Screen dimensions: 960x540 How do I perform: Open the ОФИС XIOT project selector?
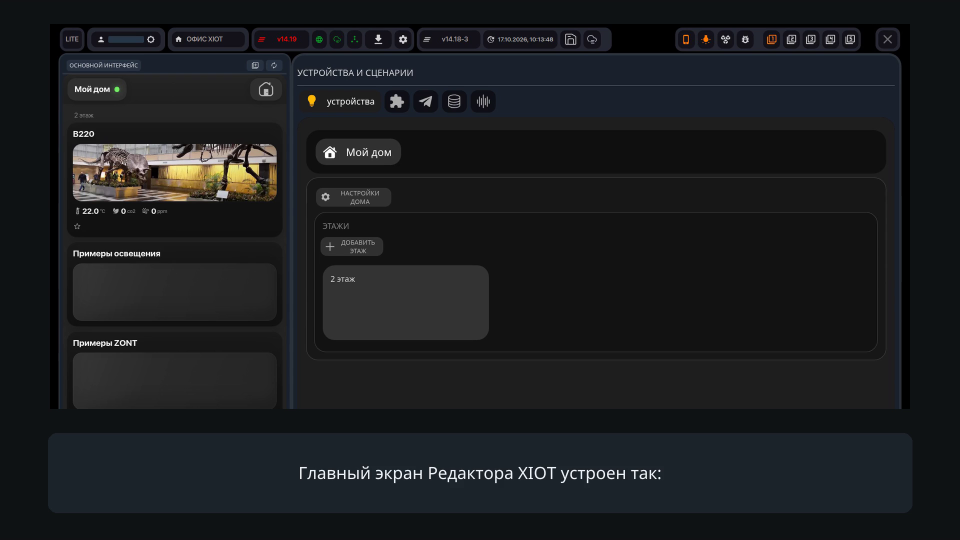click(x=208, y=39)
